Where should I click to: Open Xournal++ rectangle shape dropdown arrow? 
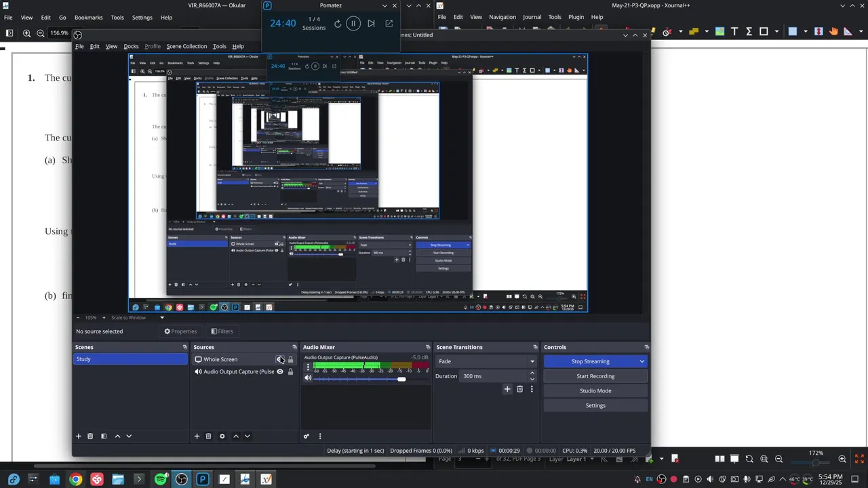(x=775, y=31)
